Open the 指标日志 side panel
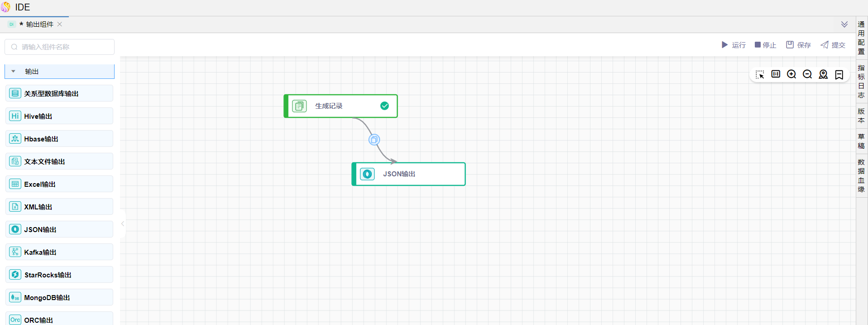The image size is (868, 325). point(861,82)
